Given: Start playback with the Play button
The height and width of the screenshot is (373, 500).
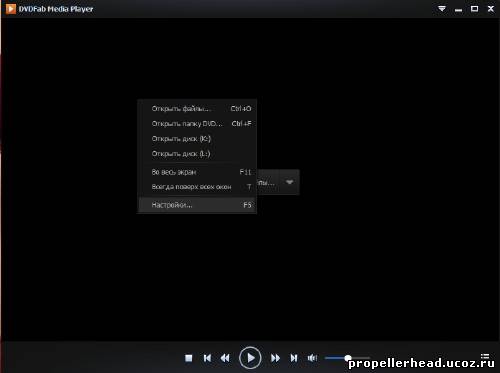Looking at the screenshot, I should coord(250,358).
